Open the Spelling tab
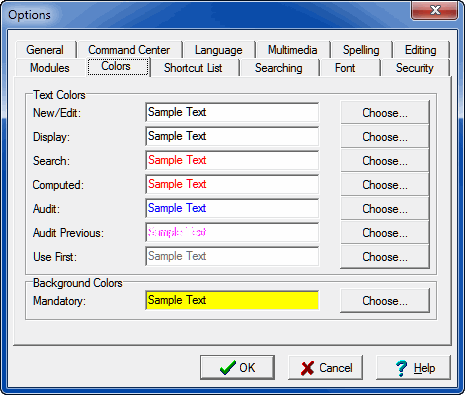The height and width of the screenshot is (395, 465). [x=361, y=50]
